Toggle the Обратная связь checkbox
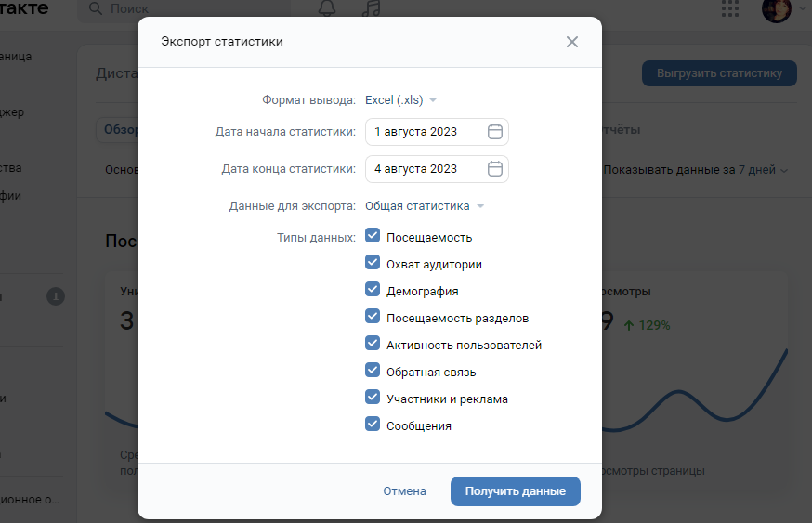This screenshot has height=523, width=812. pyautogui.click(x=373, y=371)
